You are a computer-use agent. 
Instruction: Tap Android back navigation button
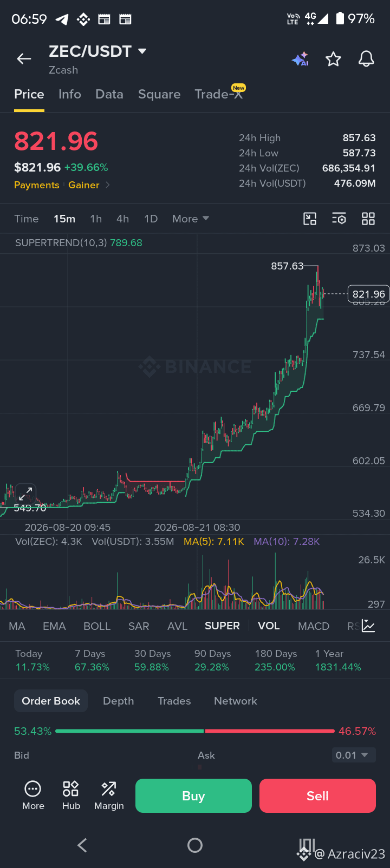pos(82,845)
